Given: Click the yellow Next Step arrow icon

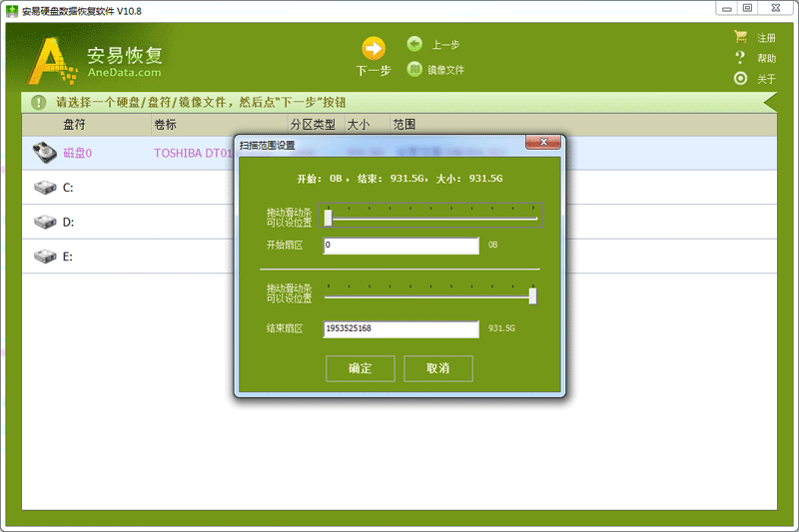Looking at the screenshot, I should (373, 48).
